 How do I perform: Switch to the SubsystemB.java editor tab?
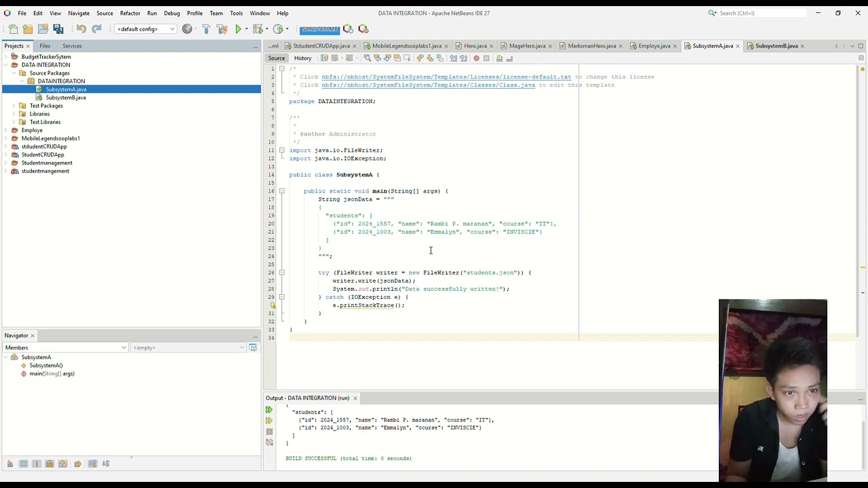776,46
